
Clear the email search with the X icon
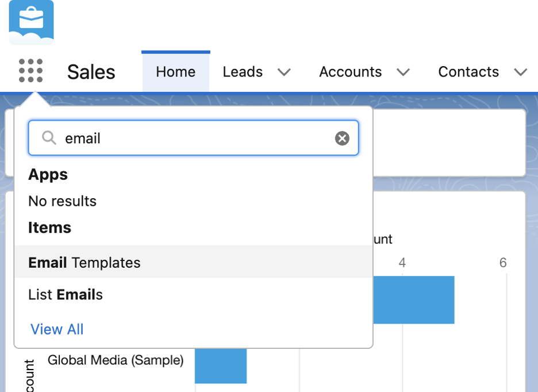coord(342,139)
